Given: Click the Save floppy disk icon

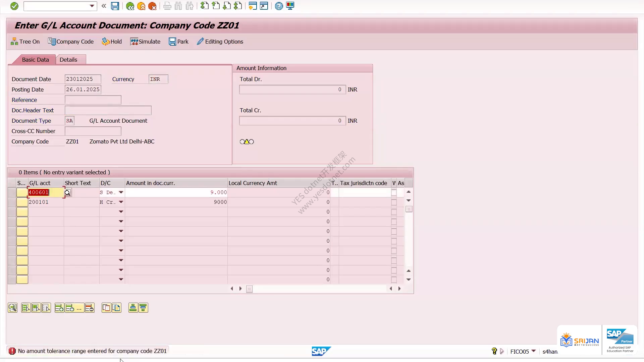Looking at the screenshot, I should click(x=115, y=6).
